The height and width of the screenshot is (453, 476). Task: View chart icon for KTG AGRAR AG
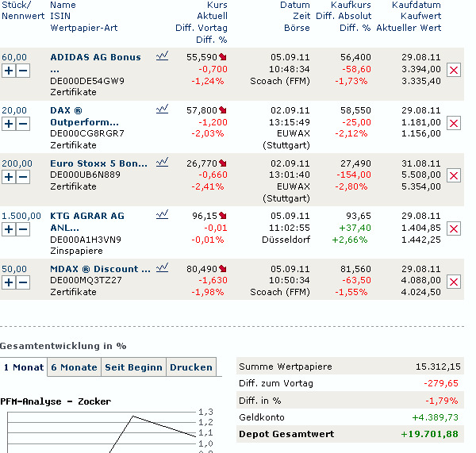[x=162, y=215]
